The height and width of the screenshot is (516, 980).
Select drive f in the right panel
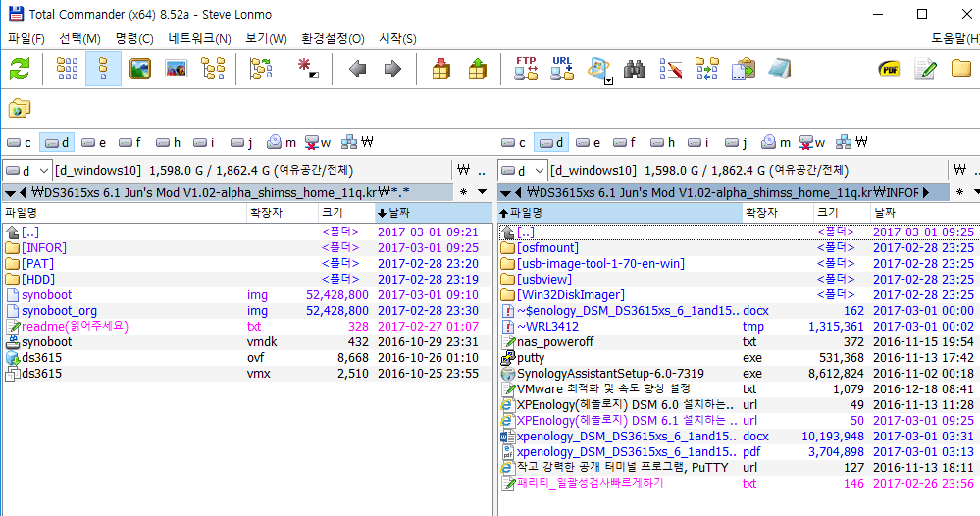click(626, 143)
